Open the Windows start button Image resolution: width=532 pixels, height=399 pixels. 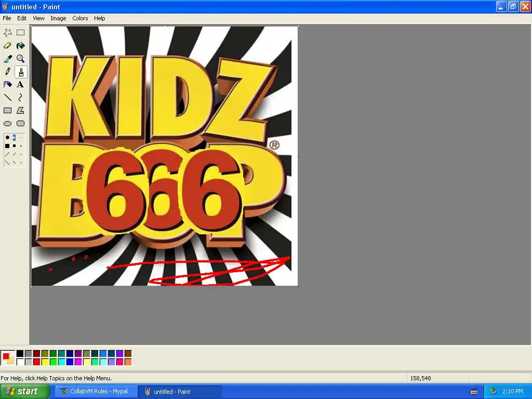24,392
